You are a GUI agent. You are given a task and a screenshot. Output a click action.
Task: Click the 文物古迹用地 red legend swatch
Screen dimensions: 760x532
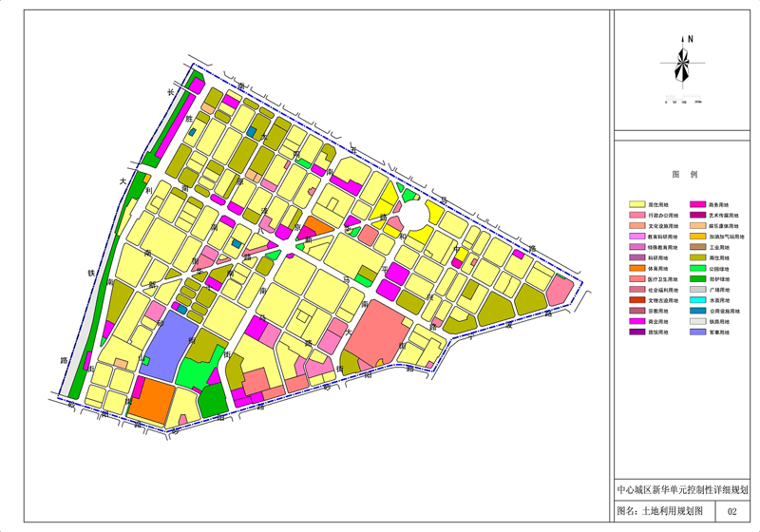pyautogui.click(x=636, y=300)
